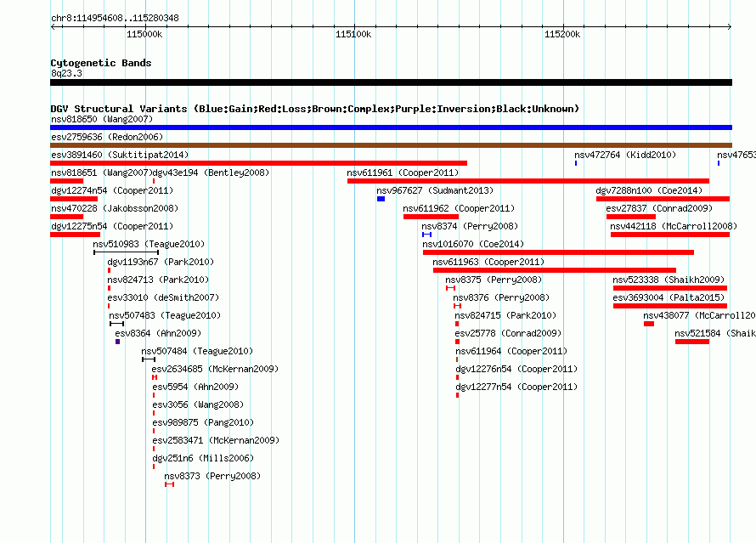Click the nsv8374 (Perry2008) label
The height and width of the screenshot is (543, 756).
point(470,226)
